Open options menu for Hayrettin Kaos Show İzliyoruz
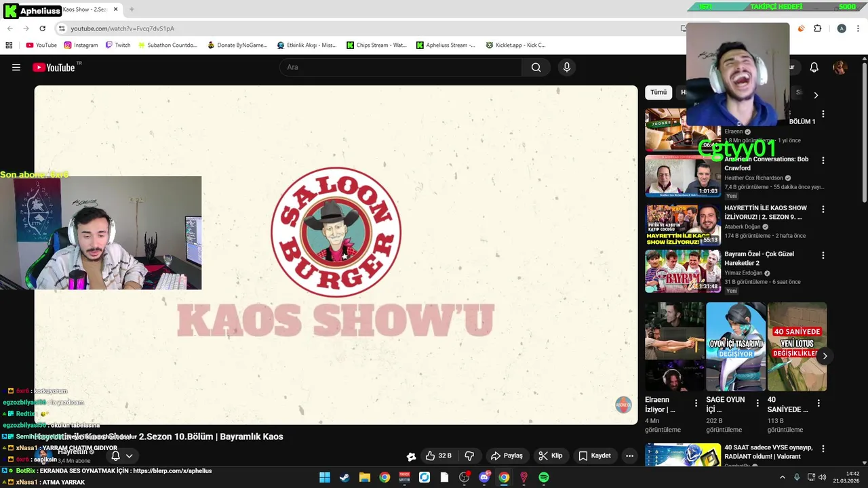The height and width of the screenshot is (488, 868). point(823,209)
